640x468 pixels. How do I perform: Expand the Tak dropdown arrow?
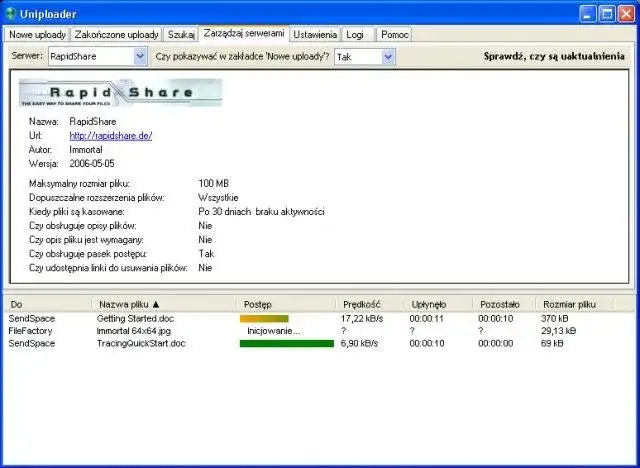coord(388,57)
